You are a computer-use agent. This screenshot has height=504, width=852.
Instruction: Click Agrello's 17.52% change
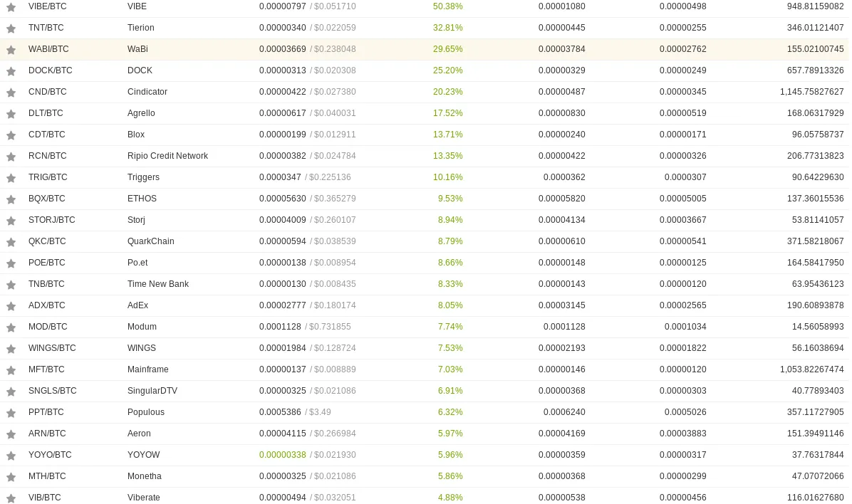pyautogui.click(x=448, y=113)
